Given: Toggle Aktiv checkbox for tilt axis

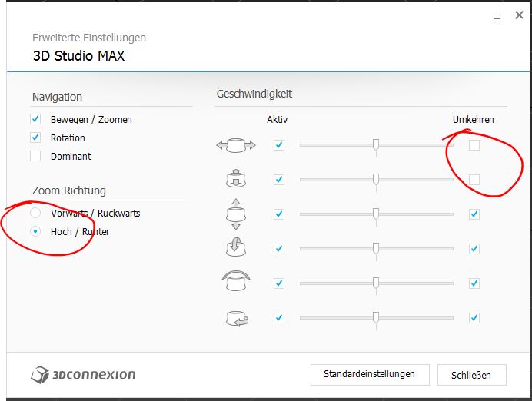Looking at the screenshot, I should [x=279, y=249].
